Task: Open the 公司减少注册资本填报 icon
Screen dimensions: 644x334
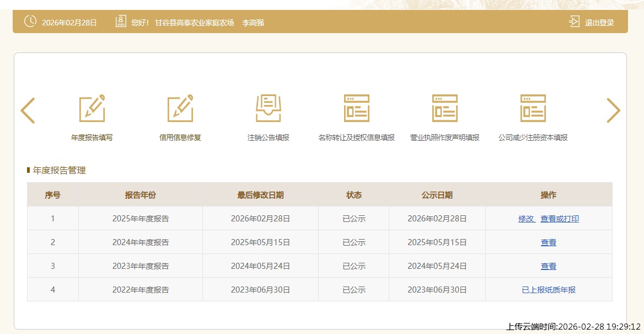Action: pos(533,108)
